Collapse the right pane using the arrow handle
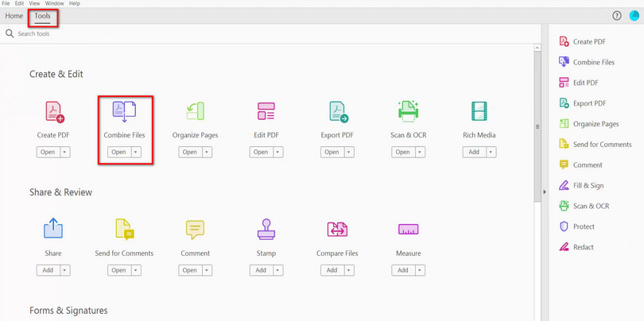The width and height of the screenshot is (644, 321). coord(545,191)
